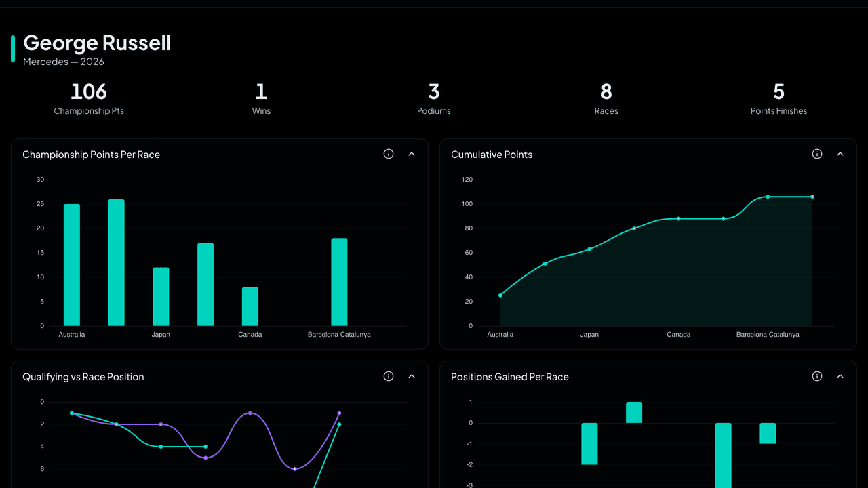Show info for Qualifying vs Race Position
This screenshot has width=868, height=488.
389,376
